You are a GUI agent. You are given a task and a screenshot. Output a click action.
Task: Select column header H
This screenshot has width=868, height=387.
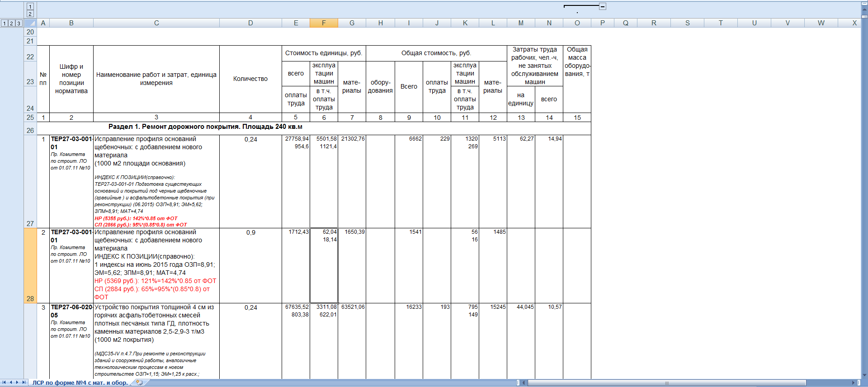pos(380,23)
